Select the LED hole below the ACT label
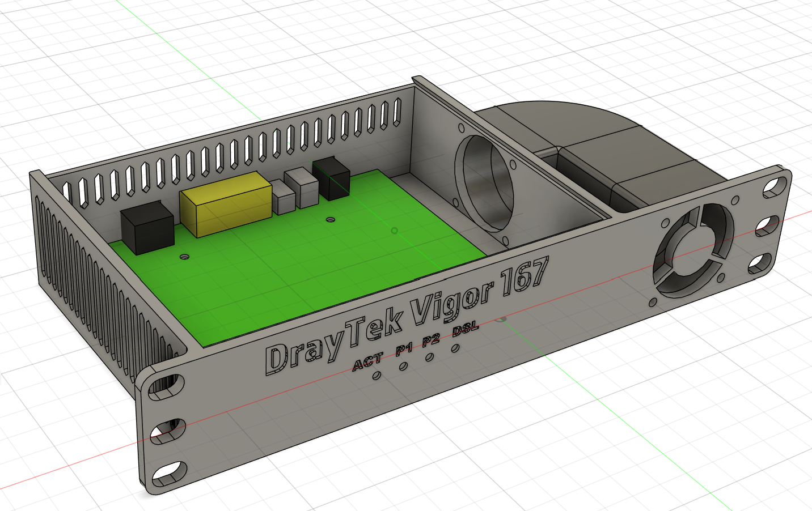This screenshot has width=812, height=511. 377,375
